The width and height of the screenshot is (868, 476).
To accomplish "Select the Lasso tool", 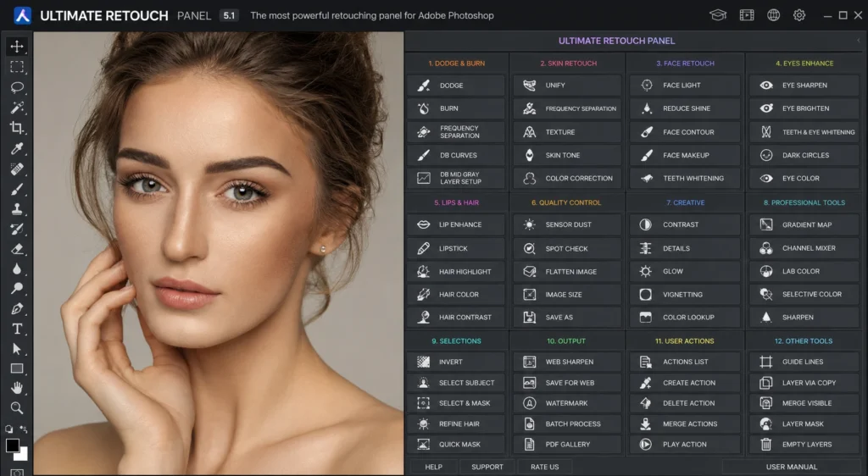I will (x=17, y=87).
